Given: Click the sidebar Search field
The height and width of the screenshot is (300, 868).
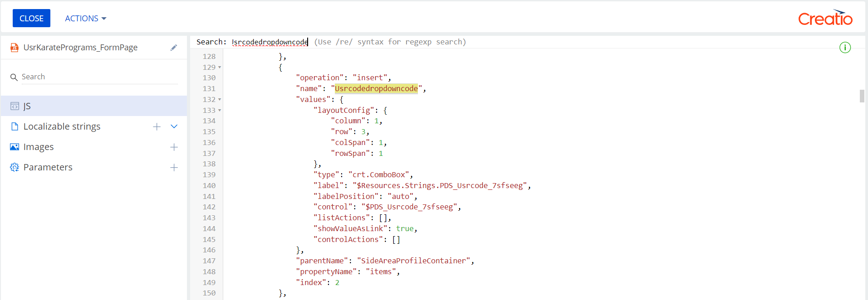Looking at the screenshot, I should tap(99, 77).
